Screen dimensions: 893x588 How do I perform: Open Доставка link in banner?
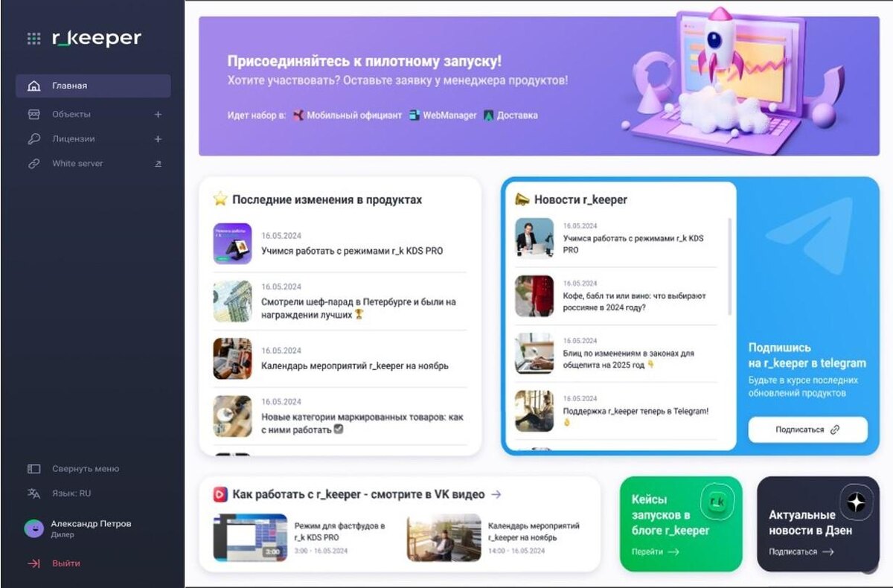pyautogui.click(x=517, y=115)
